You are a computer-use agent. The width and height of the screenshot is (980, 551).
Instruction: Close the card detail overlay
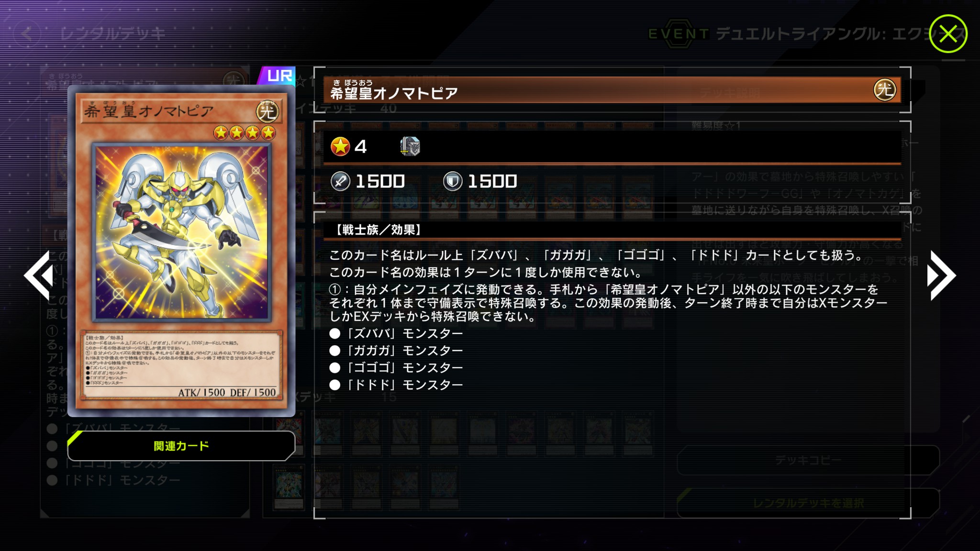(x=948, y=34)
